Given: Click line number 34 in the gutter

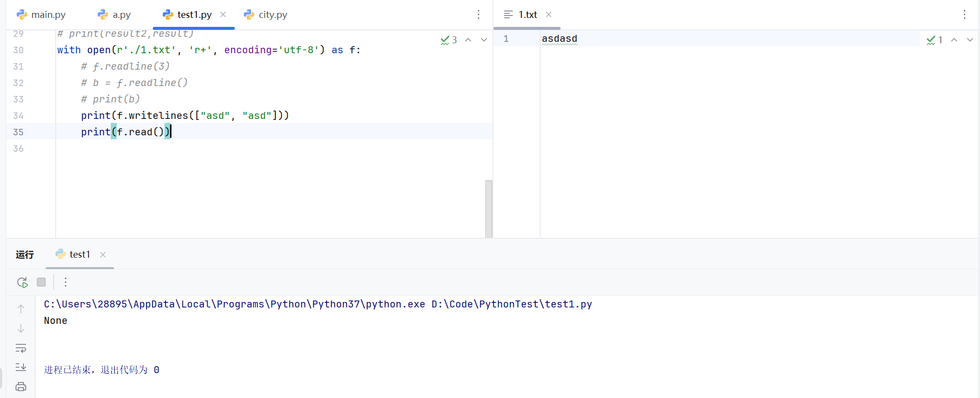Looking at the screenshot, I should 18,115.
